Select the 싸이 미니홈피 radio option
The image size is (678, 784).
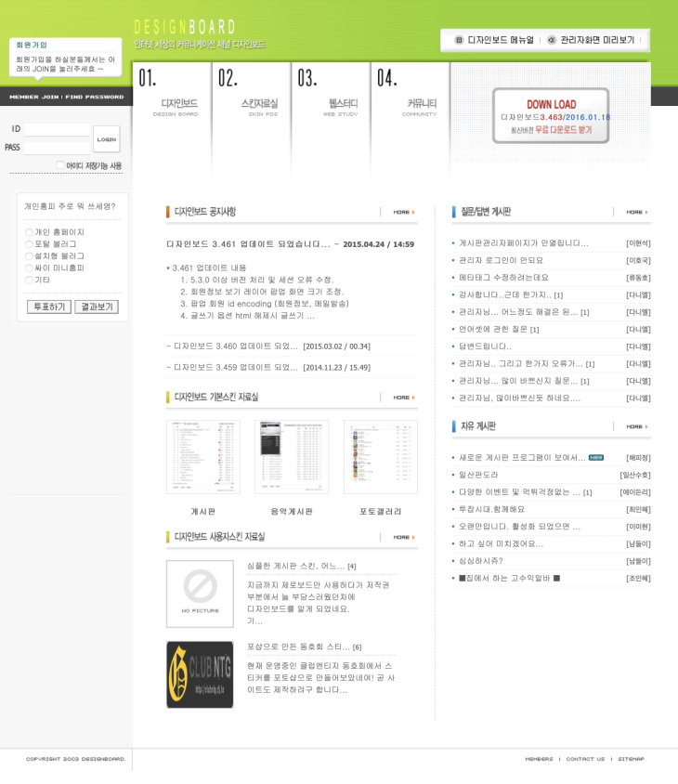click(29, 268)
